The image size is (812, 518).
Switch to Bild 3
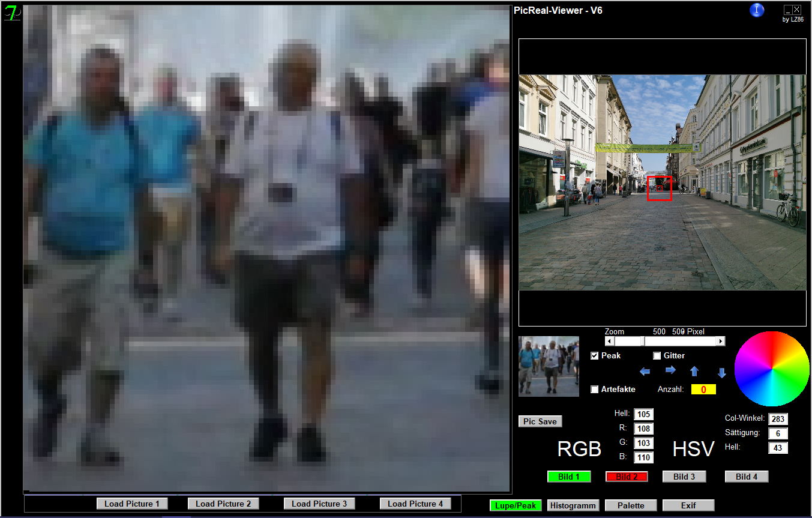(684, 477)
